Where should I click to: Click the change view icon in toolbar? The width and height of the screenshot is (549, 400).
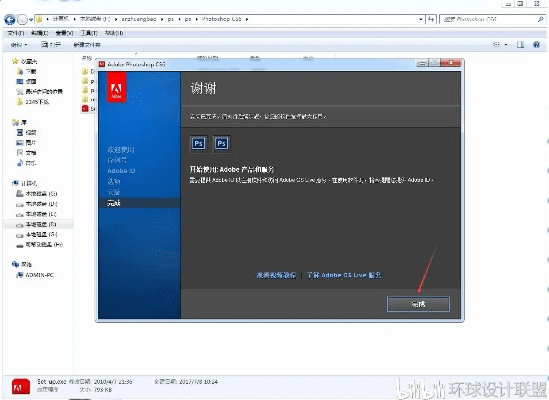(x=496, y=44)
